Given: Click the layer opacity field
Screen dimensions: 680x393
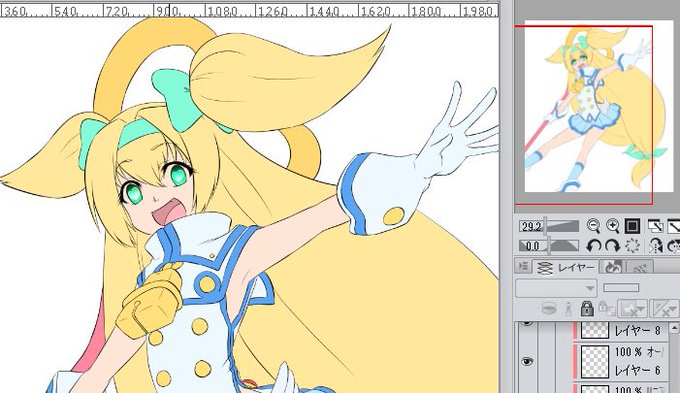Looking at the screenshot, I should click(621, 288).
